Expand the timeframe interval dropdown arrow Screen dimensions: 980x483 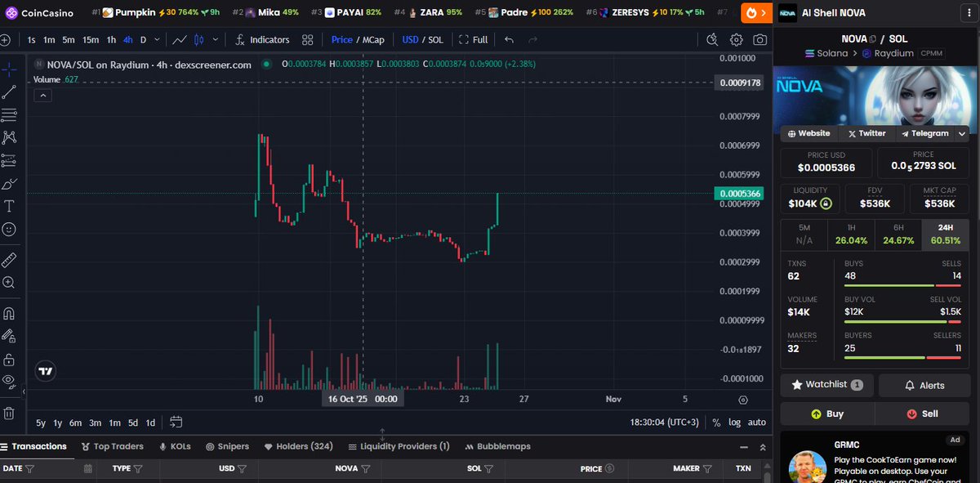(x=157, y=39)
